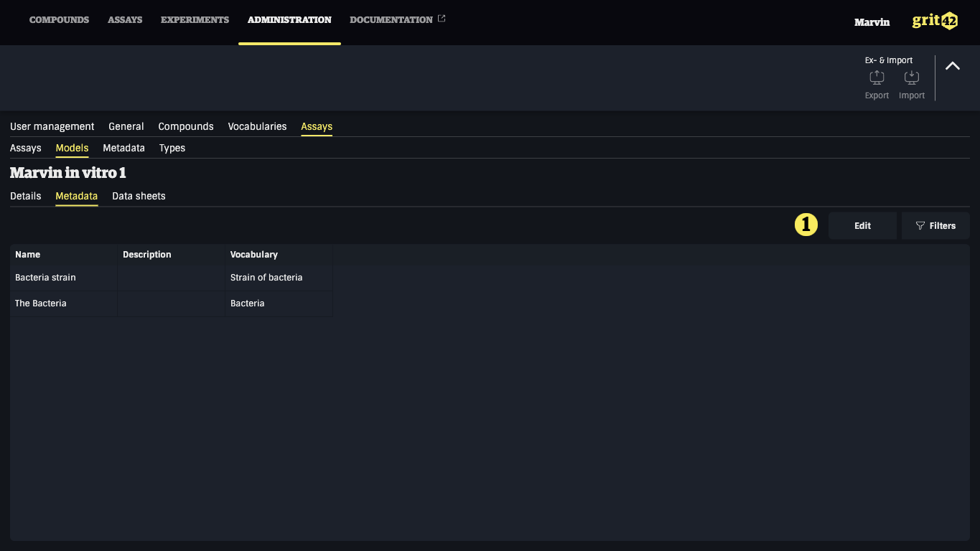The image size is (980, 551).
Task: Click the Import icon
Action: (x=911, y=77)
